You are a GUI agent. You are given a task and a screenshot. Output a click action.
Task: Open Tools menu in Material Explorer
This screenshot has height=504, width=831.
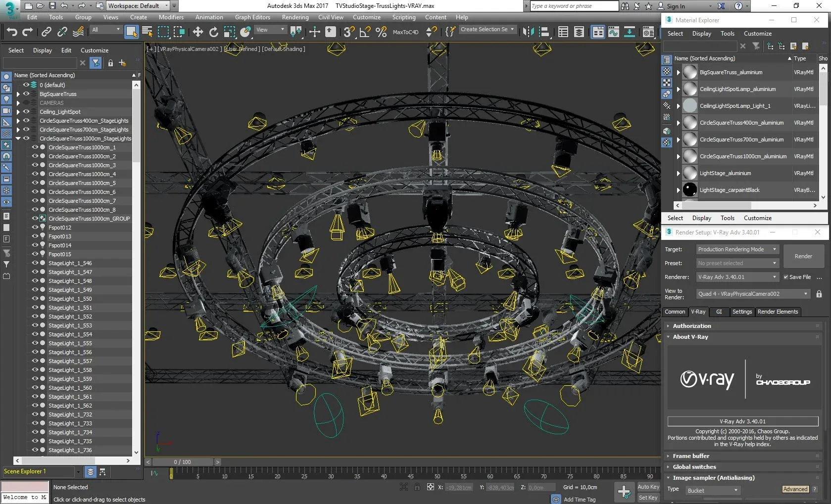click(727, 34)
